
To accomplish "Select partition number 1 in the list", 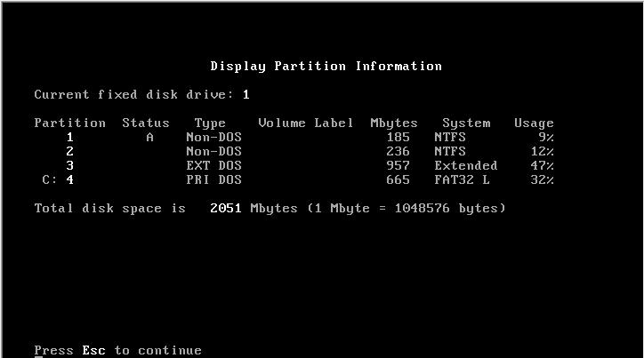I will 69,138.
